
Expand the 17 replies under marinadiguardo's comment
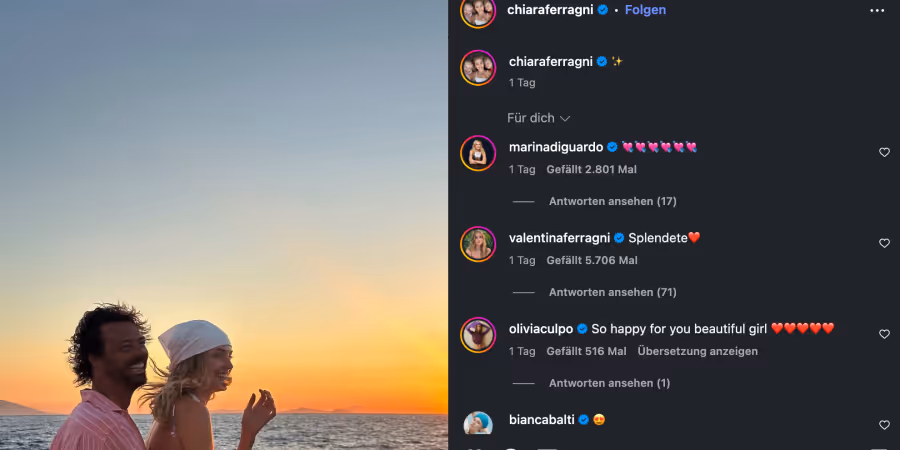[612, 201]
